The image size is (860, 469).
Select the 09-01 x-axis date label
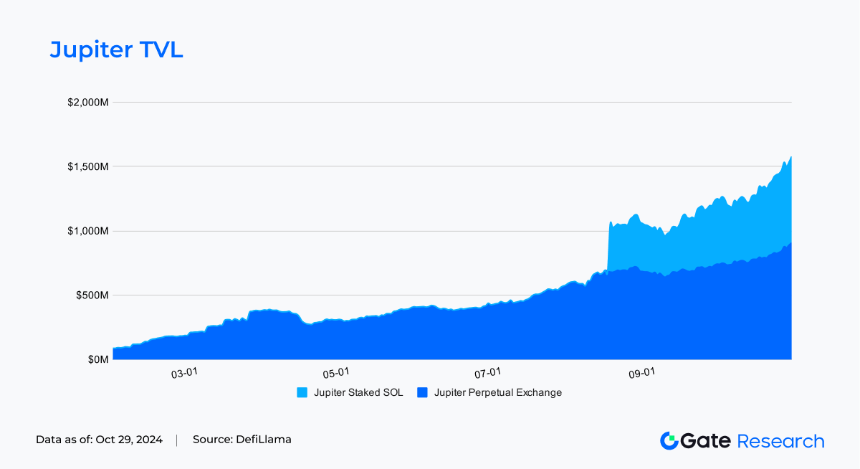coord(641,374)
